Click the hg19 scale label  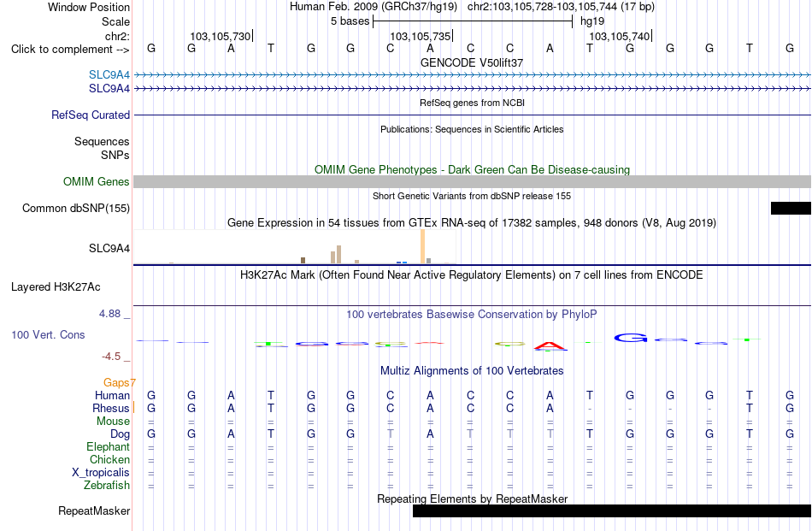tap(592, 21)
